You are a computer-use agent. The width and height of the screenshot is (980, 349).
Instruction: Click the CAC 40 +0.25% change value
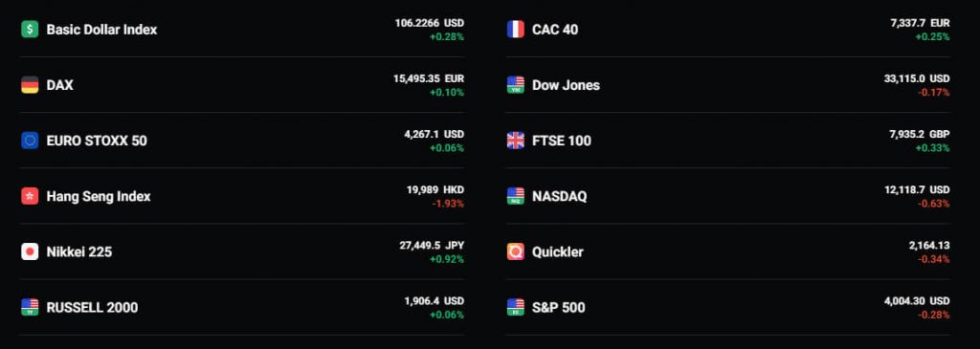[932, 37]
